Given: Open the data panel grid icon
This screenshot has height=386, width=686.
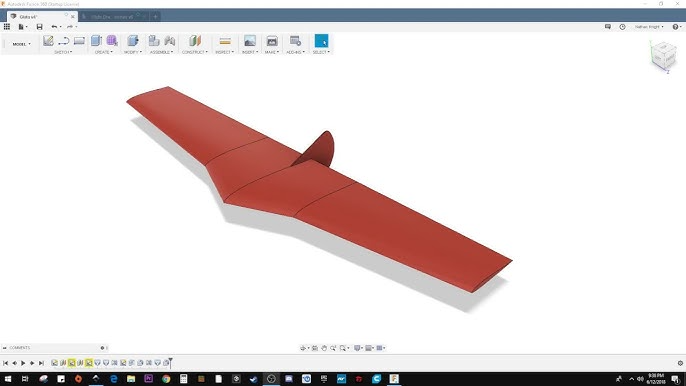Looking at the screenshot, I should coord(7,27).
